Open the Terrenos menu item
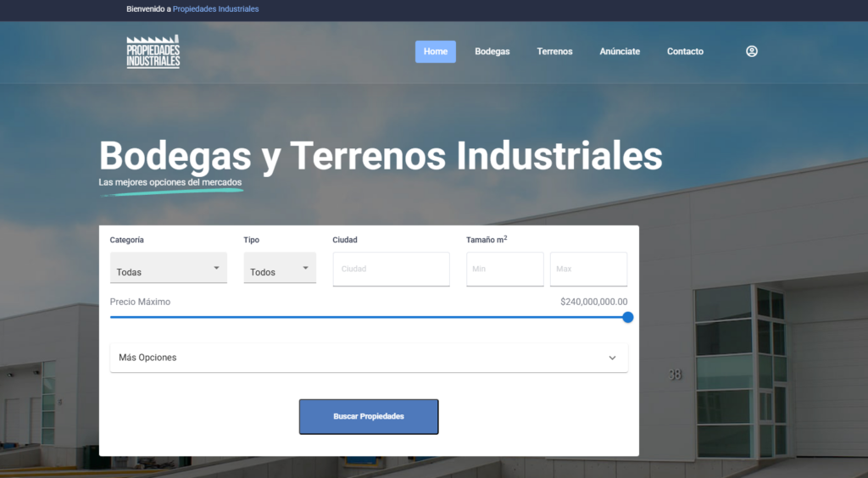 [554, 52]
